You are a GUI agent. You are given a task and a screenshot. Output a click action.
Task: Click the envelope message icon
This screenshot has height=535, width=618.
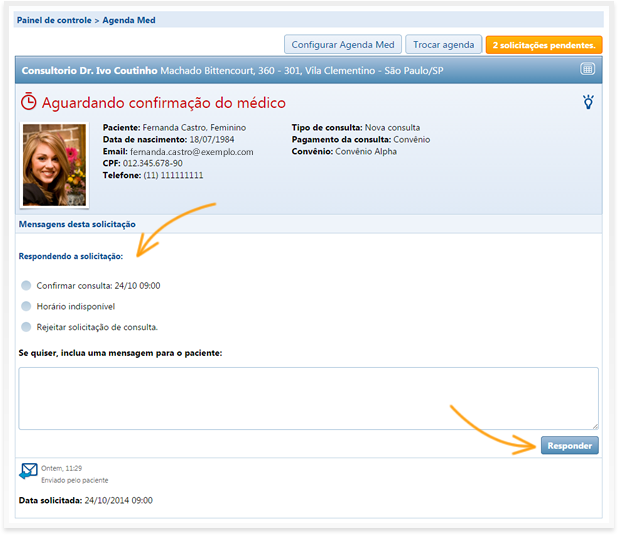point(28,471)
